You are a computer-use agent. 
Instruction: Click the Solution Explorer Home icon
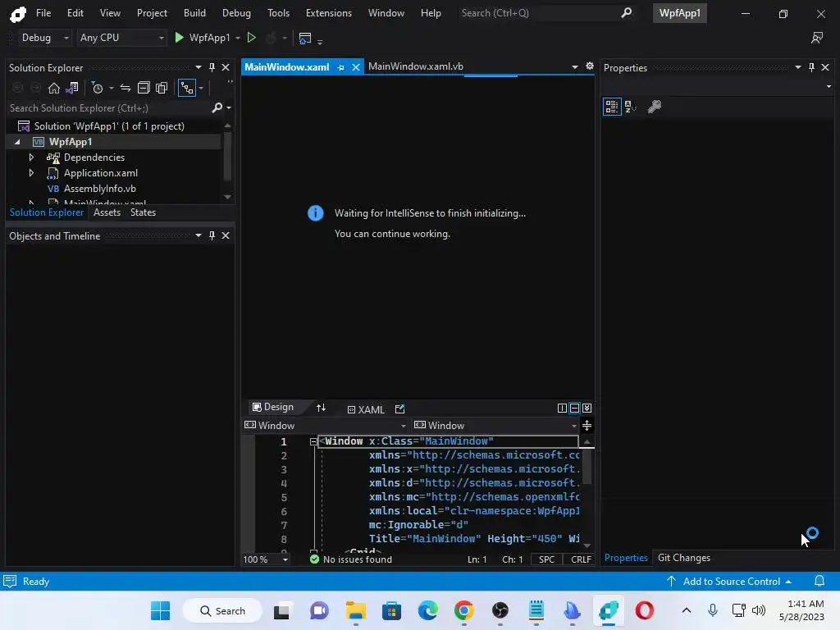point(53,88)
